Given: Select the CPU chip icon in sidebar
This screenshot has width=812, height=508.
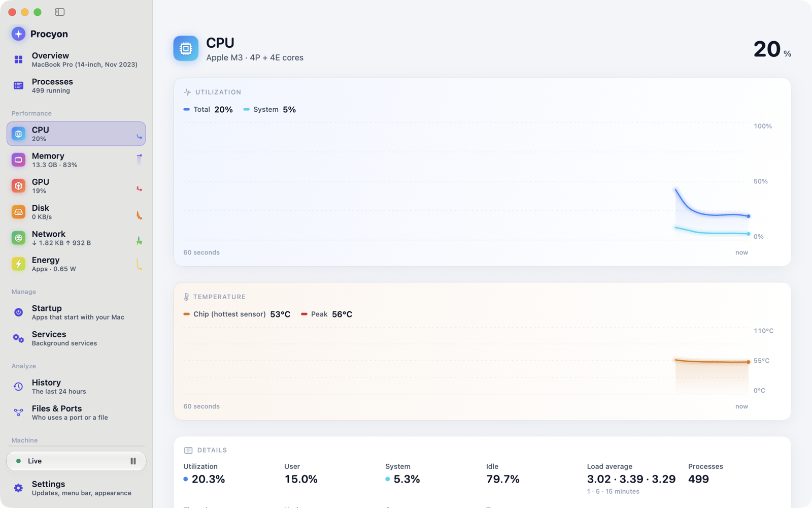Looking at the screenshot, I should pos(18,134).
